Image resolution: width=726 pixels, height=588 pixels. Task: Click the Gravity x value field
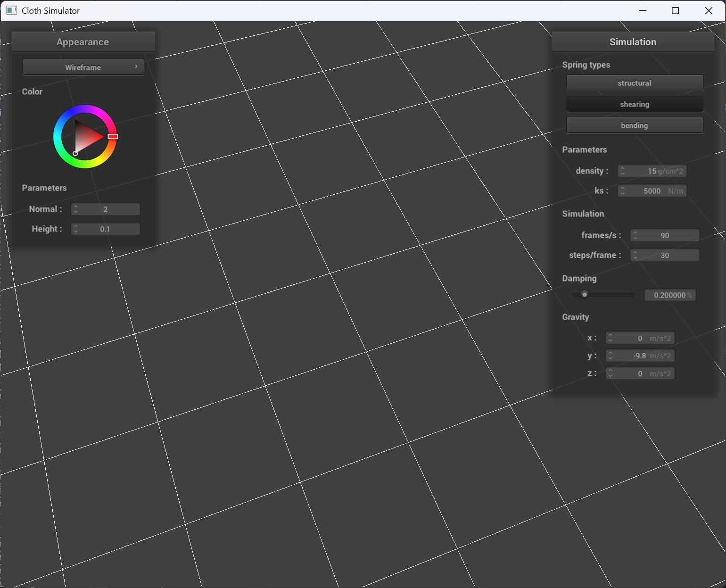[640, 338]
